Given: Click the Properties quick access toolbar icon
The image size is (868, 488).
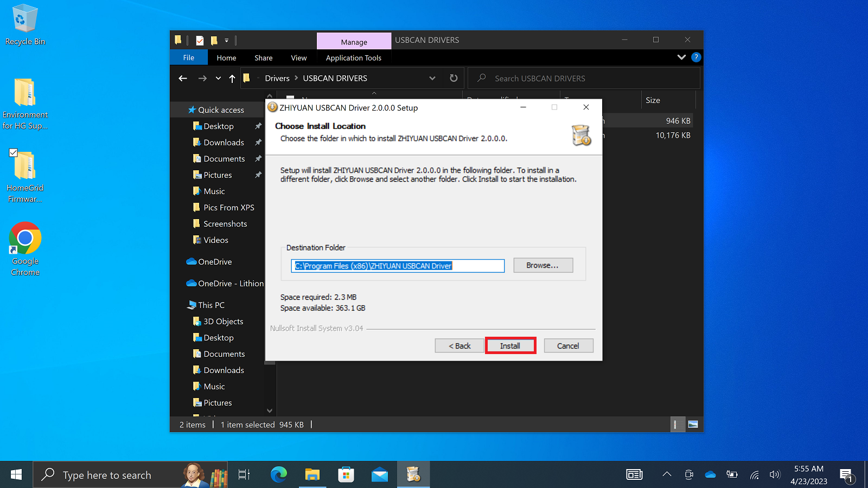Looking at the screenshot, I should [x=200, y=40].
